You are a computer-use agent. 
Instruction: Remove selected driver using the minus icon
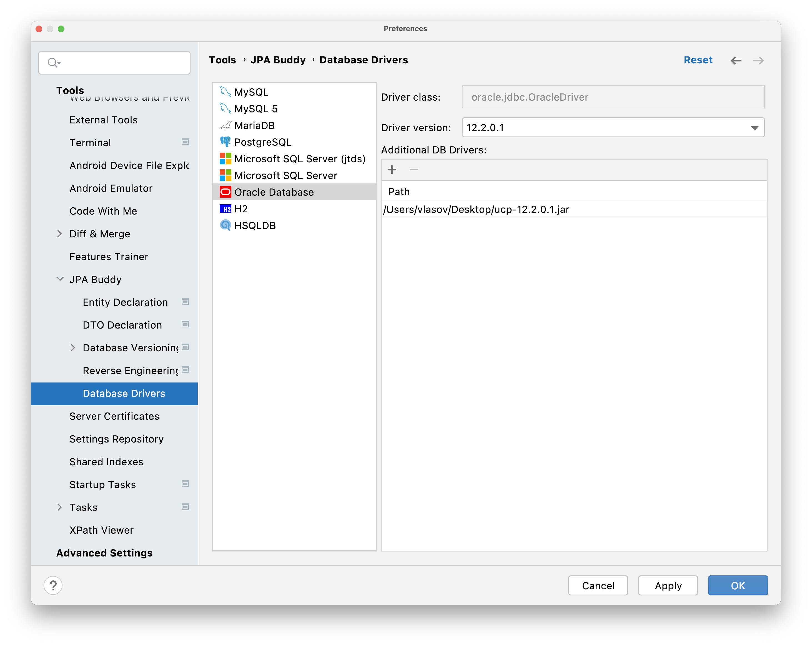point(413,170)
